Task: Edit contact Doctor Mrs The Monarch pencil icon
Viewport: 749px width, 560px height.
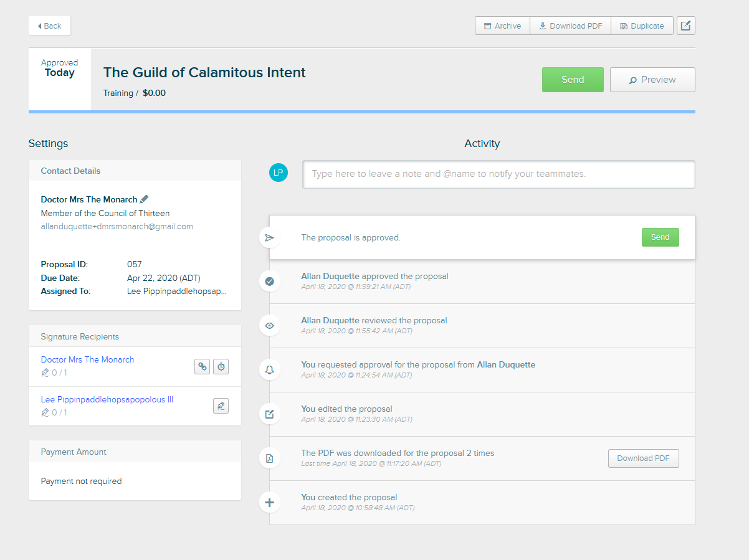Action: click(144, 199)
